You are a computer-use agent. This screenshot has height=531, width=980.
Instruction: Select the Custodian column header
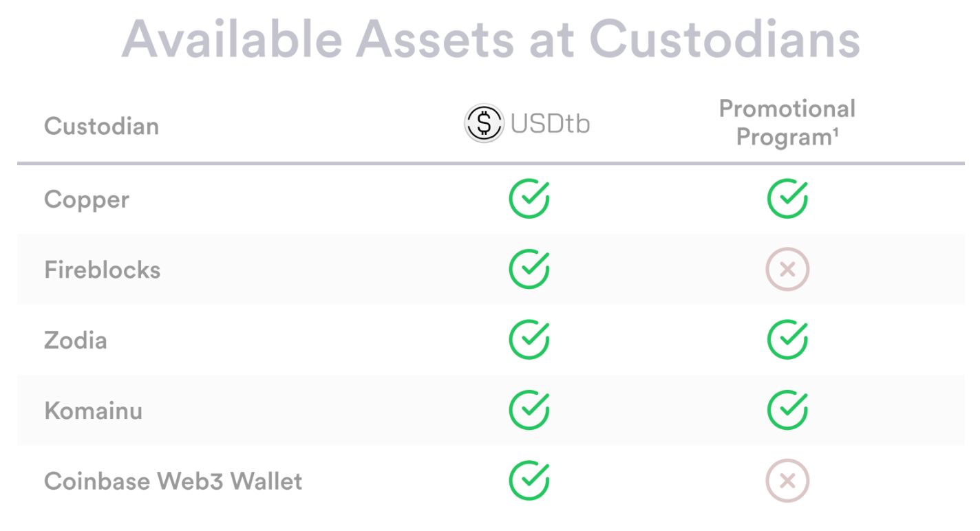[x=101, y=126]
